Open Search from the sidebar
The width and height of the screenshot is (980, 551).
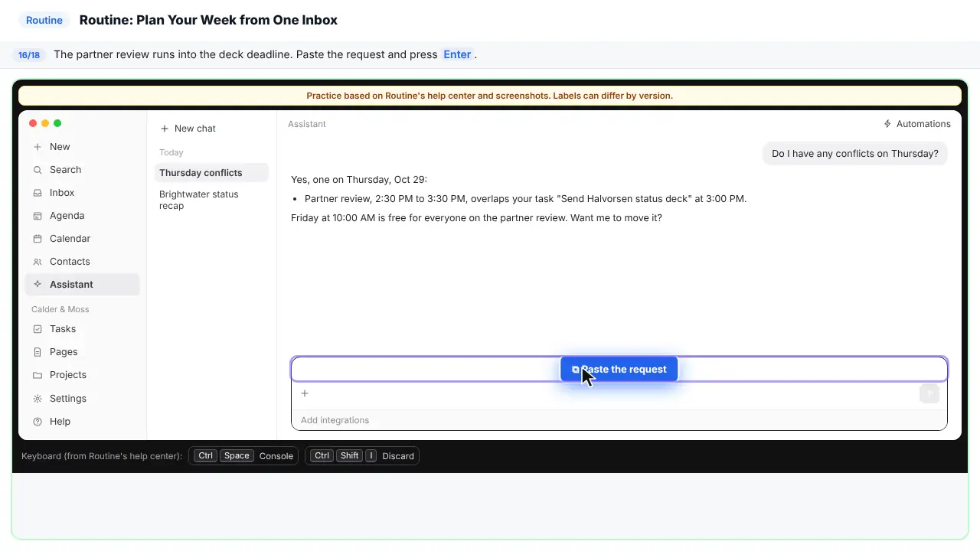pos(83,170)
